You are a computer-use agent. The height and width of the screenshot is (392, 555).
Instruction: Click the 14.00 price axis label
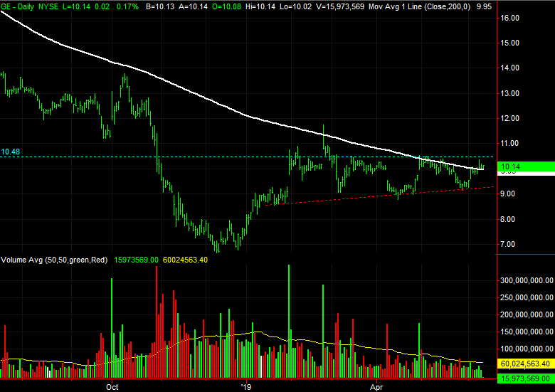tap(510, 68)
